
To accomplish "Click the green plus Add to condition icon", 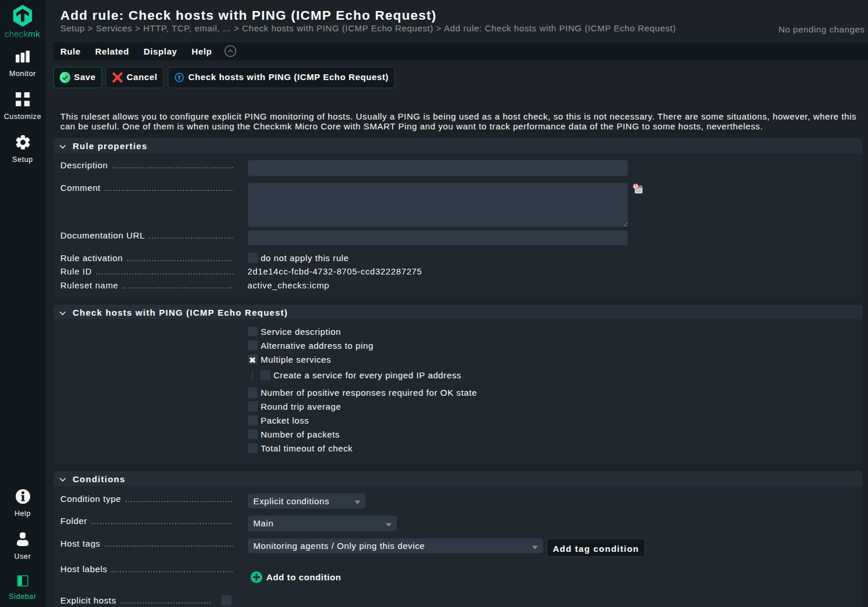I will [256, 577].
